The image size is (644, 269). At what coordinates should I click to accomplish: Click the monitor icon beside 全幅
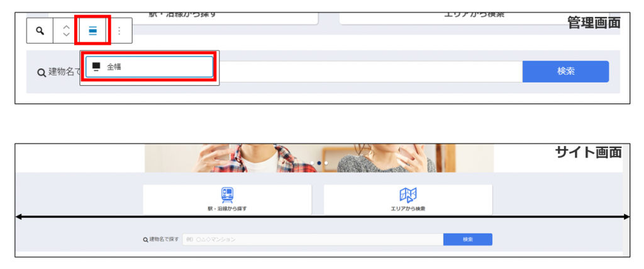point(96,66)
